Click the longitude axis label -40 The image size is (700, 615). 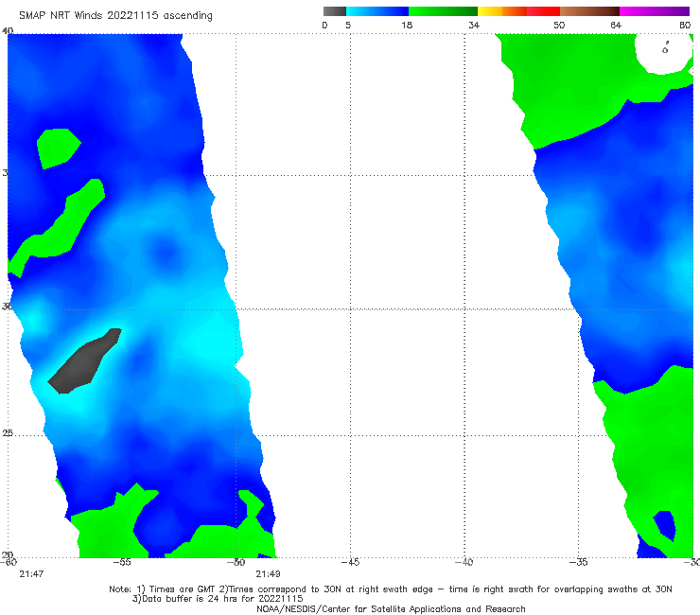(x=464, y=562)
